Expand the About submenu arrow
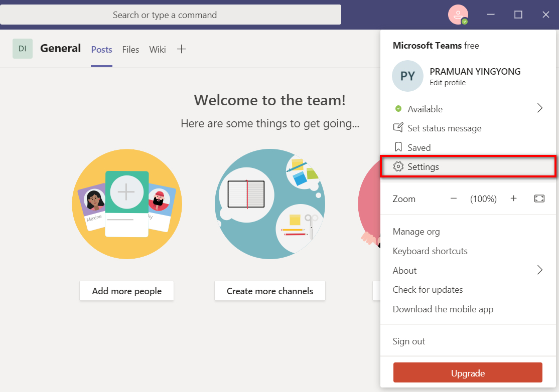559x392 pixels. pos(539,270)
